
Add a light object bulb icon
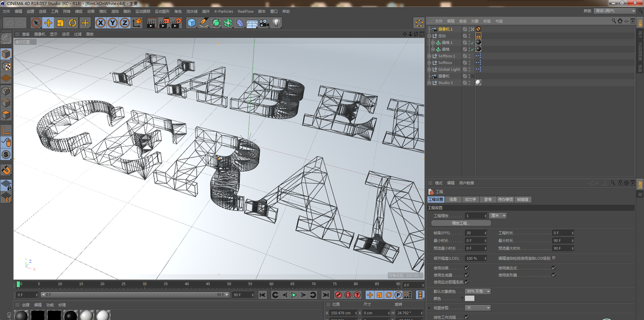276,23
